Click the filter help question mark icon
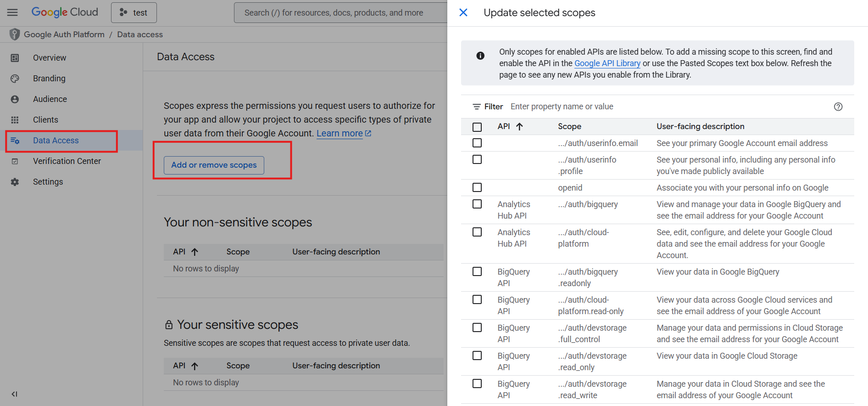The width and height of the screenshot is (868, 406). pyautogui.click(x=838, y=107)
